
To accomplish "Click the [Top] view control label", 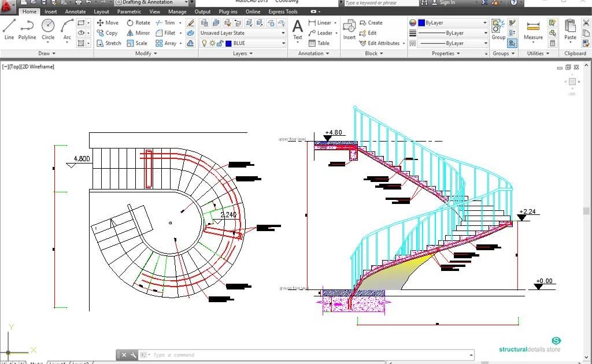I will point(14,67).
